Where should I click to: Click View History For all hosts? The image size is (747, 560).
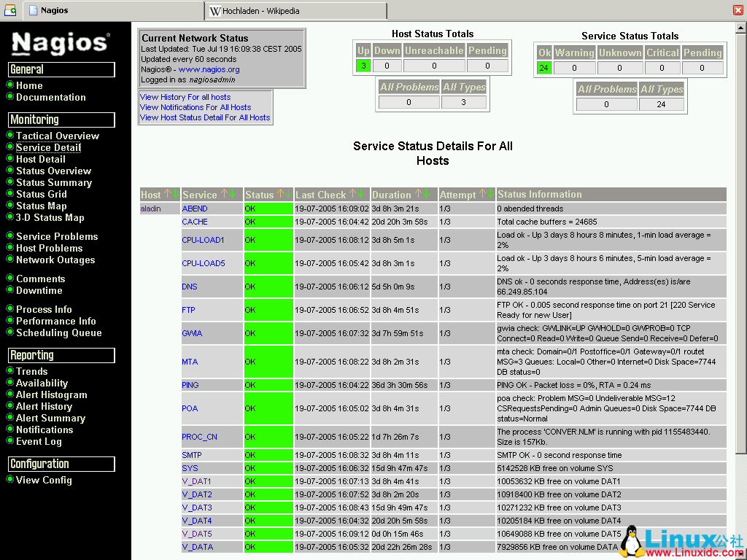click(x=185, y=96)
